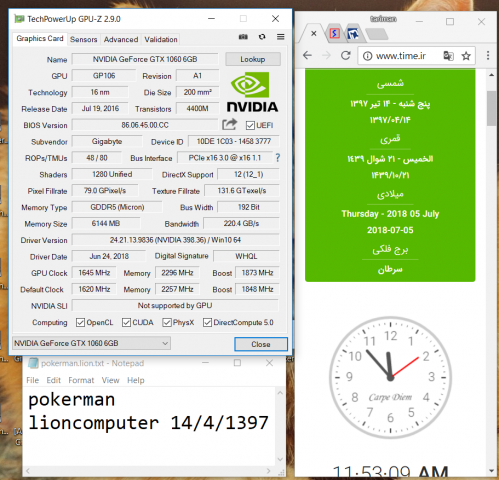The width and height of the screenshot is (499, 480).
Task: Click the Subvendor value Gigabyte
Action: point(107,141)
